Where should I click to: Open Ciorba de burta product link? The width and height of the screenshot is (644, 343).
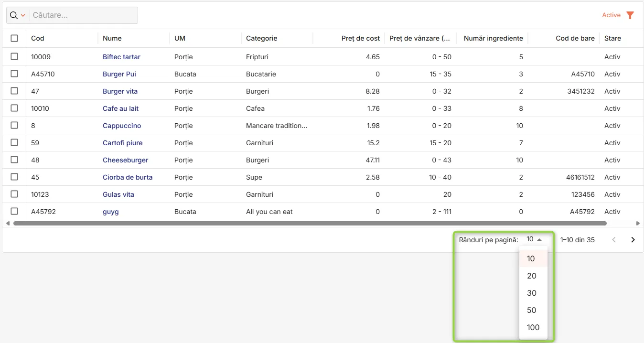128,177
